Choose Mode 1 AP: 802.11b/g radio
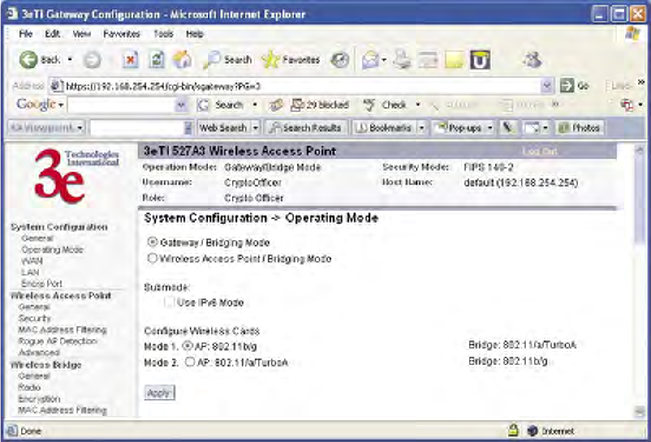 (188, 345)
